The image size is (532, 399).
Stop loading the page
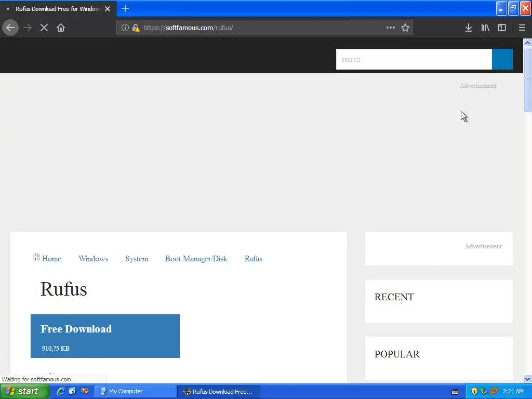point(44,28)
